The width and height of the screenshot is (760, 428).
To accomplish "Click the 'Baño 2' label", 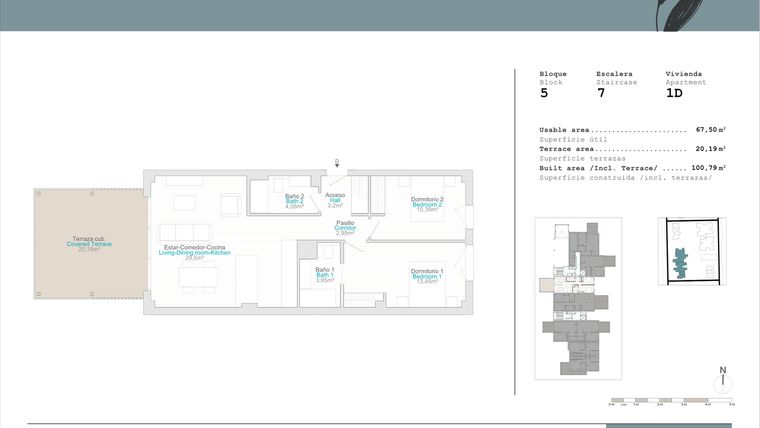I will pos(294,196).
